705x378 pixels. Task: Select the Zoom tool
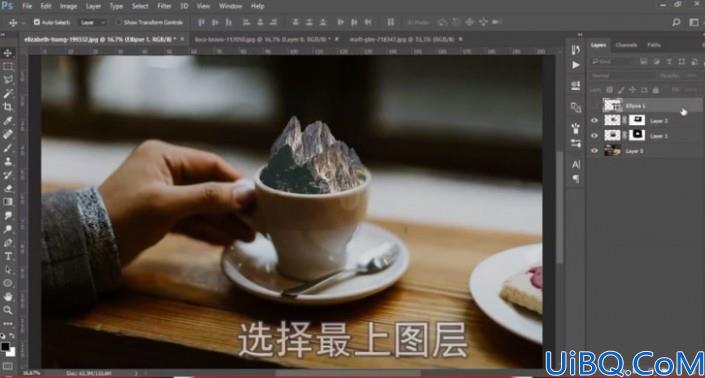[8, 310]
